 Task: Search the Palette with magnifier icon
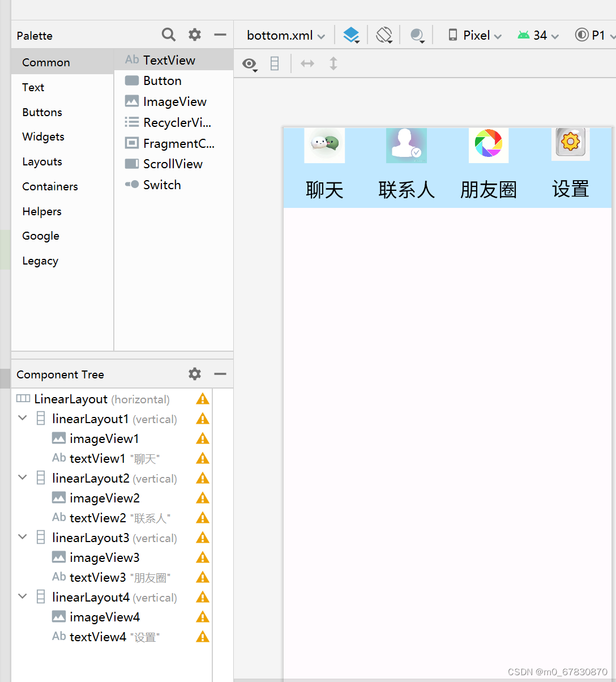(x=168, y=35)
